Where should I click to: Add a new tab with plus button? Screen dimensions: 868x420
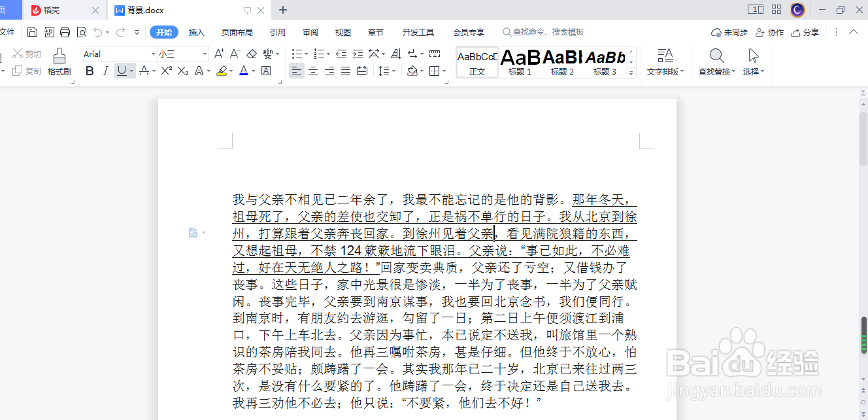coord(283,10)
